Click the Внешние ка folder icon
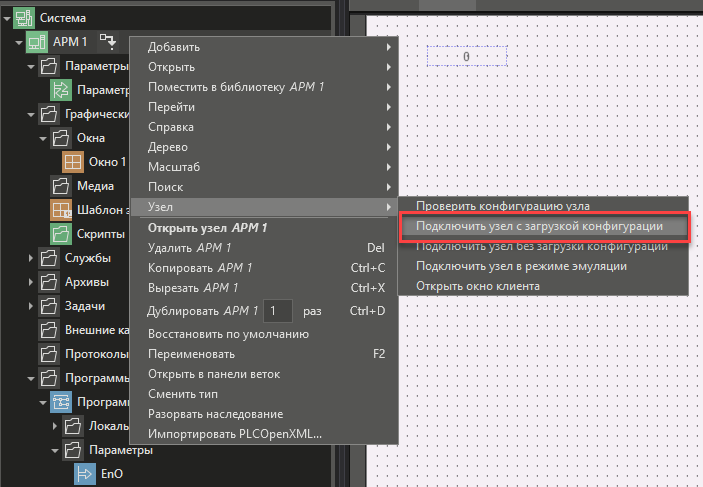Viewport: 703px width, 487px height. (x=48, y=330)
